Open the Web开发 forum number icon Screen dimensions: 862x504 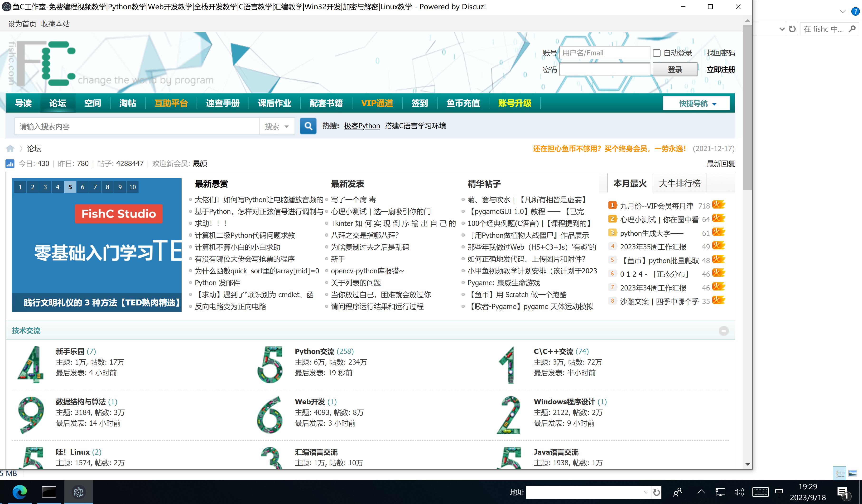(270, 415)
